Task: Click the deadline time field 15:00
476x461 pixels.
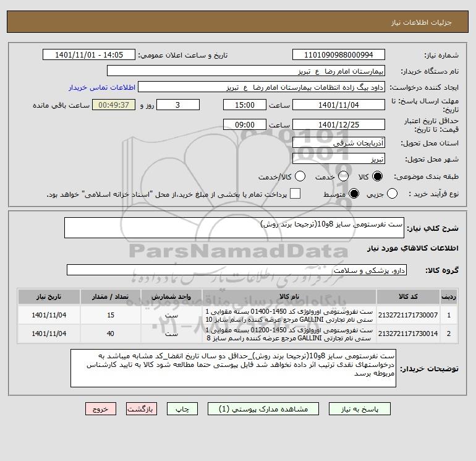Action: [x=245, y=105]
